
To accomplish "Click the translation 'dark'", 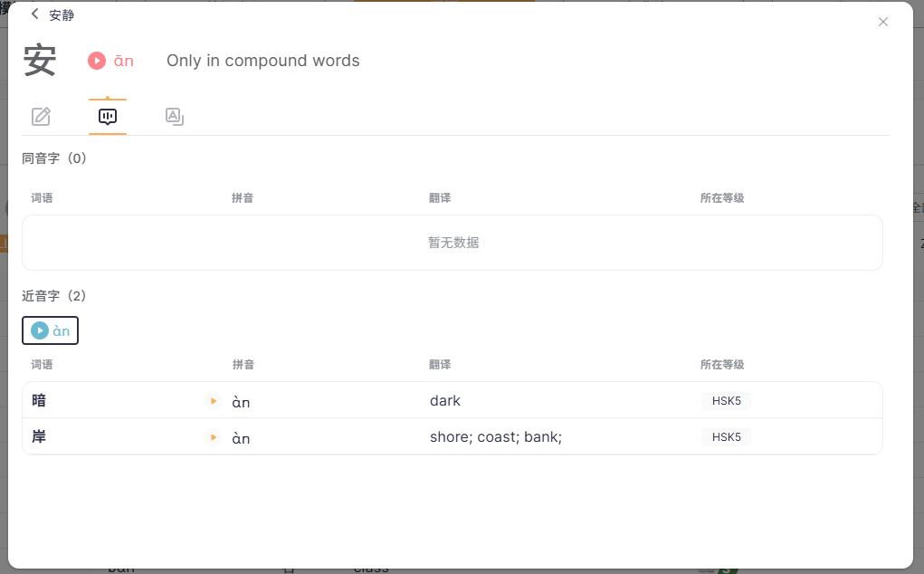I will [x=445, y=401].
